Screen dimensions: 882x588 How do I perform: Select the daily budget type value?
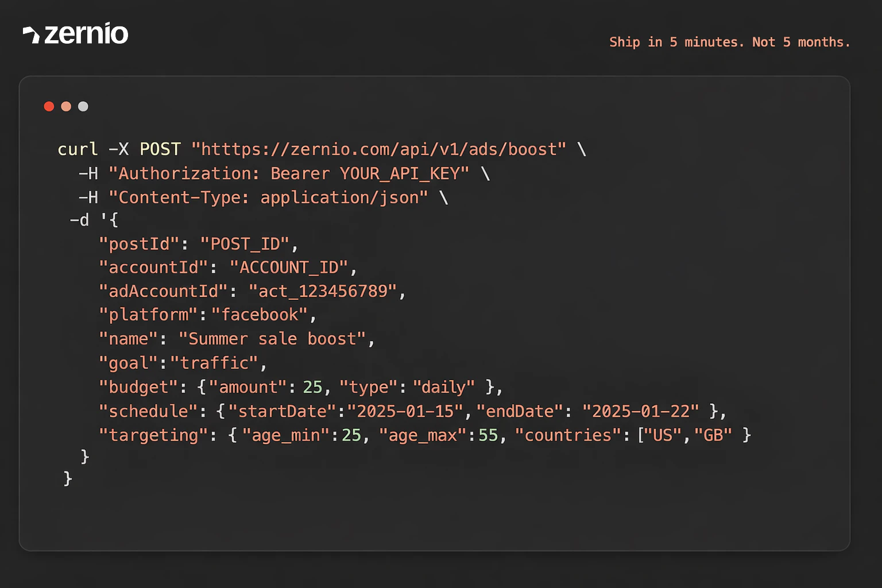tap(445, 387)
